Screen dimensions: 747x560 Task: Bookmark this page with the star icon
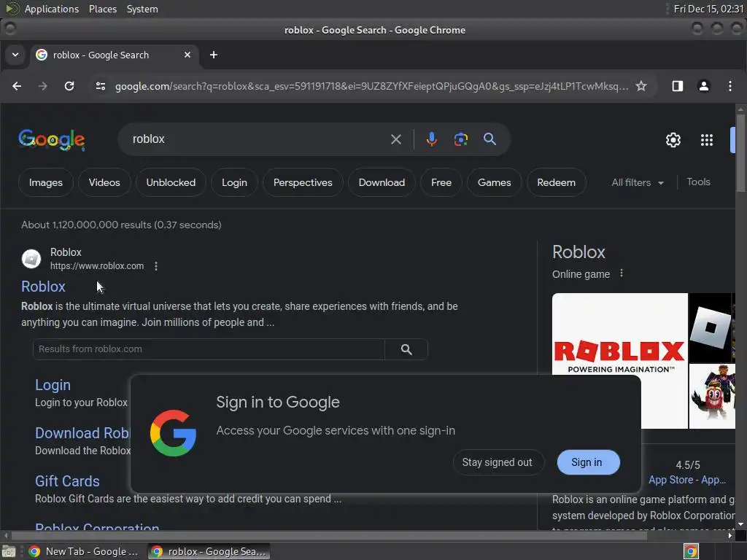[x=641, y=86]
